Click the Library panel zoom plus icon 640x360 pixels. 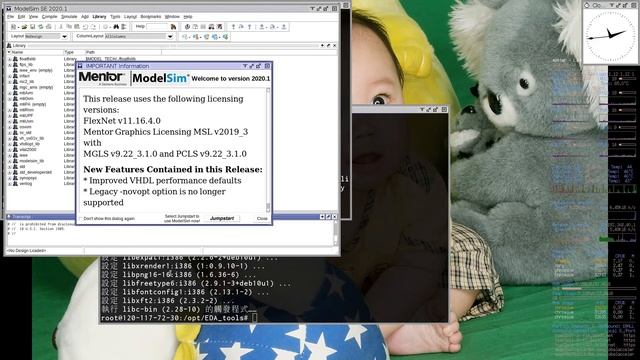(x=322, y=45)
